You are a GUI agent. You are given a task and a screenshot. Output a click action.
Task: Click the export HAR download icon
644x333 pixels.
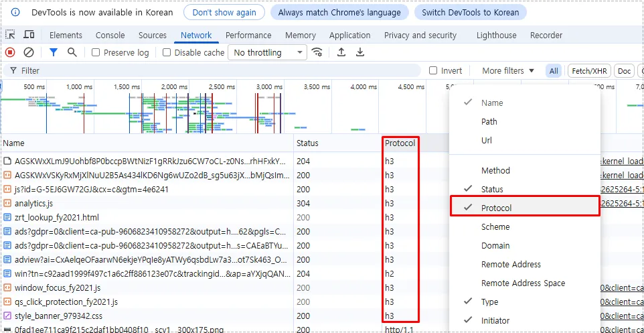pos(360,52)
